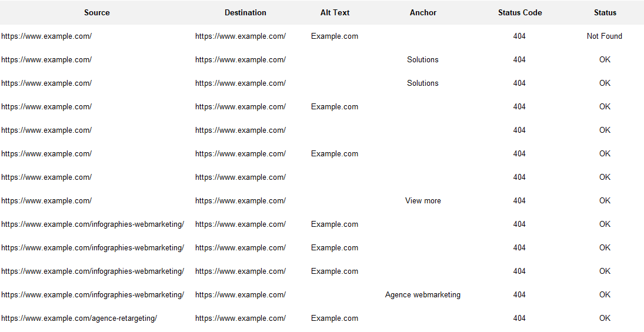Select the Example.com alt text in the Not Found row
This screenshot has height=332, width=644.
pyautogui.click(x=334, y=36)
